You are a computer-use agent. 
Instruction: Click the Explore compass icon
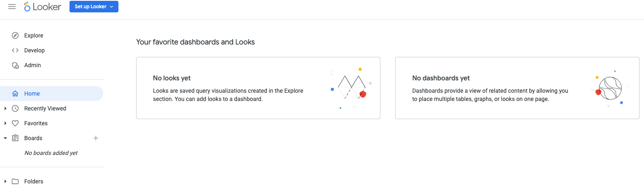tap(15, 35)
